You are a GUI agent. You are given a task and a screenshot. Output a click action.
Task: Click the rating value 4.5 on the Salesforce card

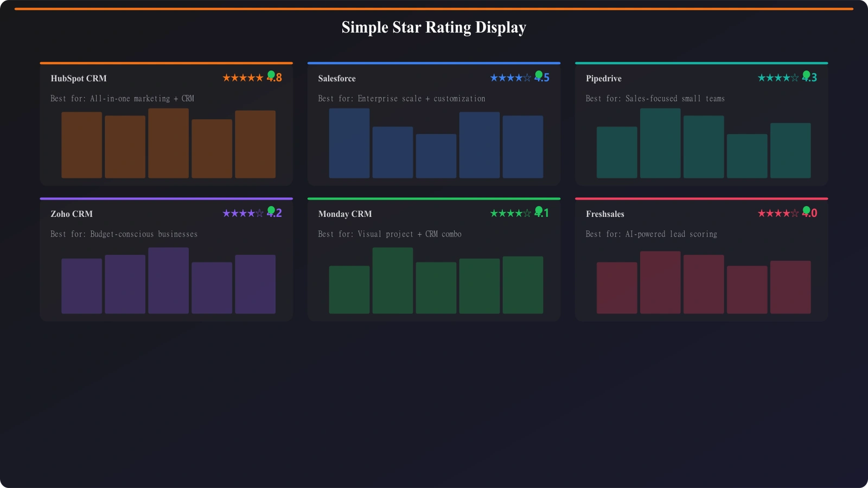point(542,78)
